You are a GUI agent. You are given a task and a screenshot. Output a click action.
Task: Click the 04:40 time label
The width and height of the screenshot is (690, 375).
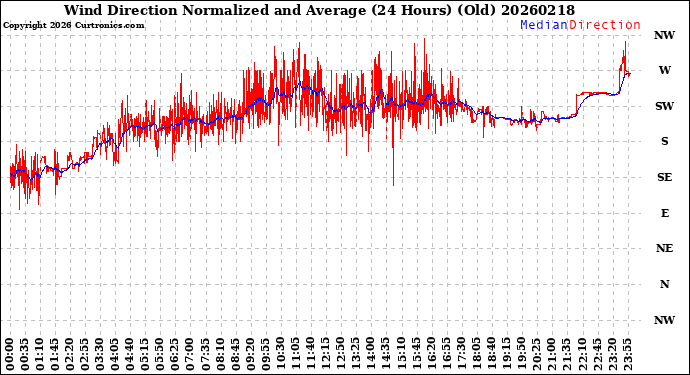[130, 355]
